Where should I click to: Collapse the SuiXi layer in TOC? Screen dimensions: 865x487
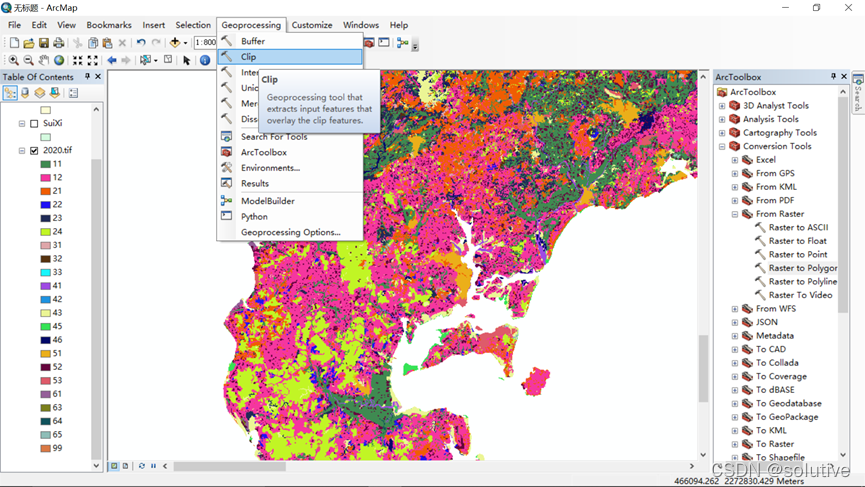(x=22, y=124)
